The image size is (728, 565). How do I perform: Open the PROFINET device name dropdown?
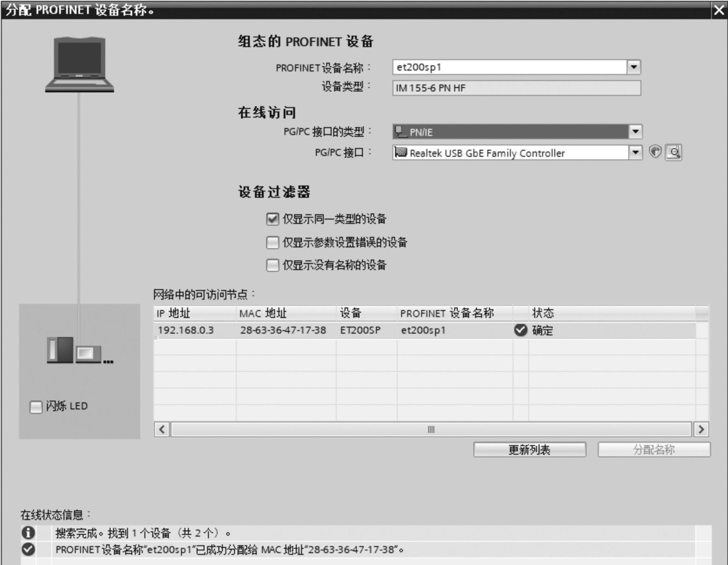[x=634, y=67]
